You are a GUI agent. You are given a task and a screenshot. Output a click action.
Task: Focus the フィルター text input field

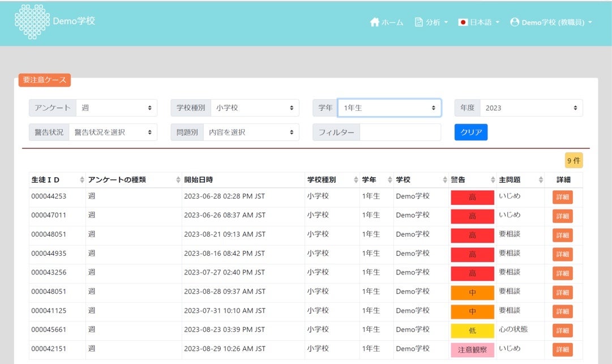(400, 132)
